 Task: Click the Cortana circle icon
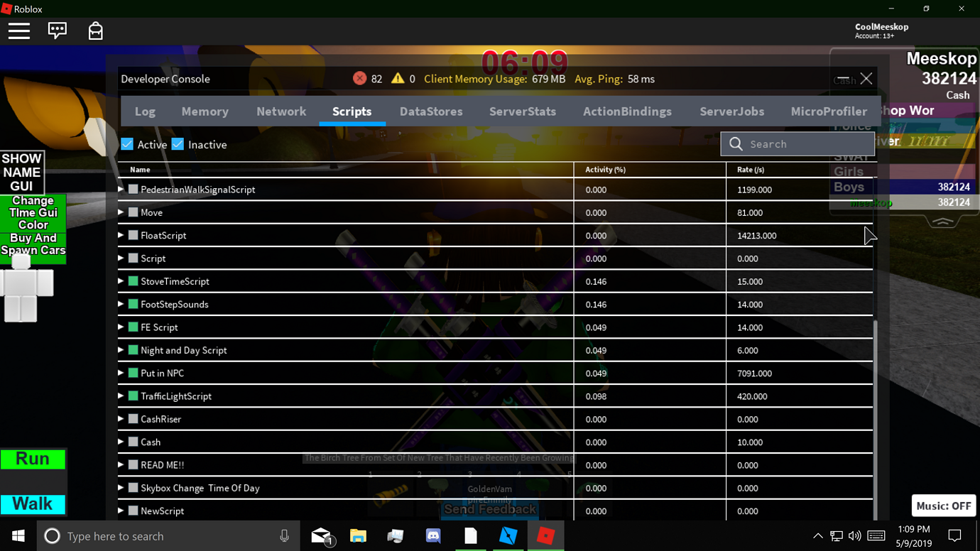pyautogui.click(x=52, y=536)
